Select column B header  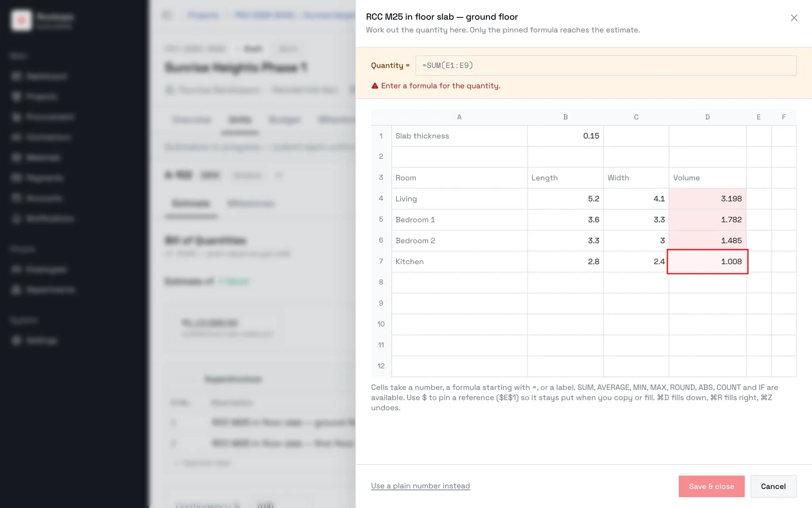pyautogui.click(x=565, y=117)
